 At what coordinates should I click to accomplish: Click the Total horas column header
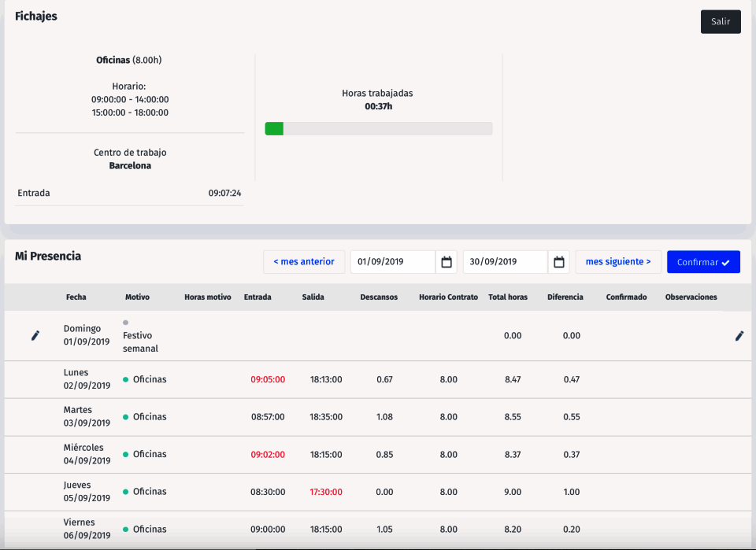508,297
